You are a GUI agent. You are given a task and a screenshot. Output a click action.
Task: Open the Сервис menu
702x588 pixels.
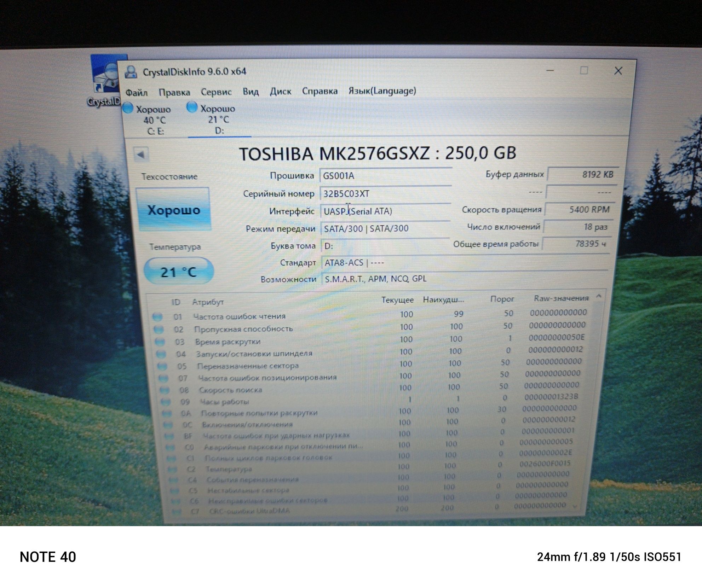tap(216, 92)
